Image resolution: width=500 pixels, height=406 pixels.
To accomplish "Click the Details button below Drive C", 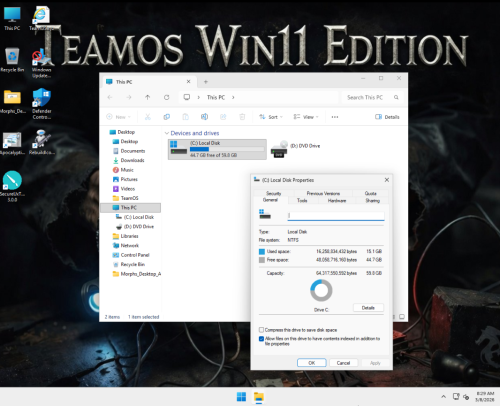I will pyautogui.click(x=368, y=308).
